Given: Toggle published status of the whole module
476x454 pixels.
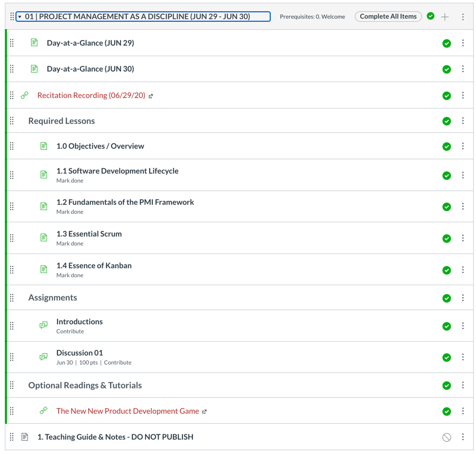Looking at the screenshot, I should pos(431,16).
